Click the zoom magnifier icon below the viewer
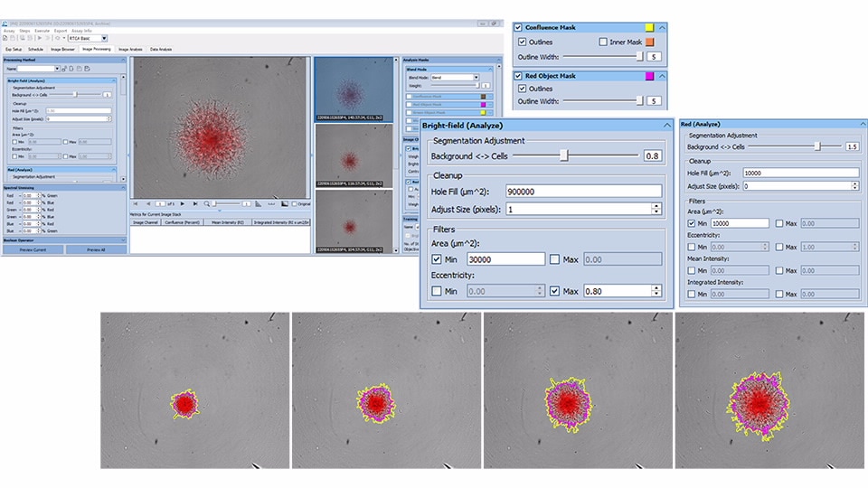Image resolution: width=868 pixels, height=488 pixels. point(207,204)
